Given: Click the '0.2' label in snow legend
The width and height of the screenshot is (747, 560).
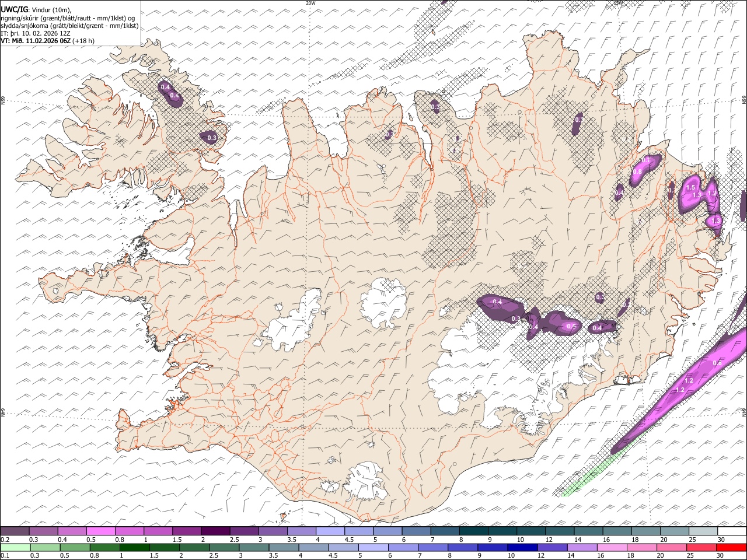Looking at the screenshot, I should (x=4, y=540).
